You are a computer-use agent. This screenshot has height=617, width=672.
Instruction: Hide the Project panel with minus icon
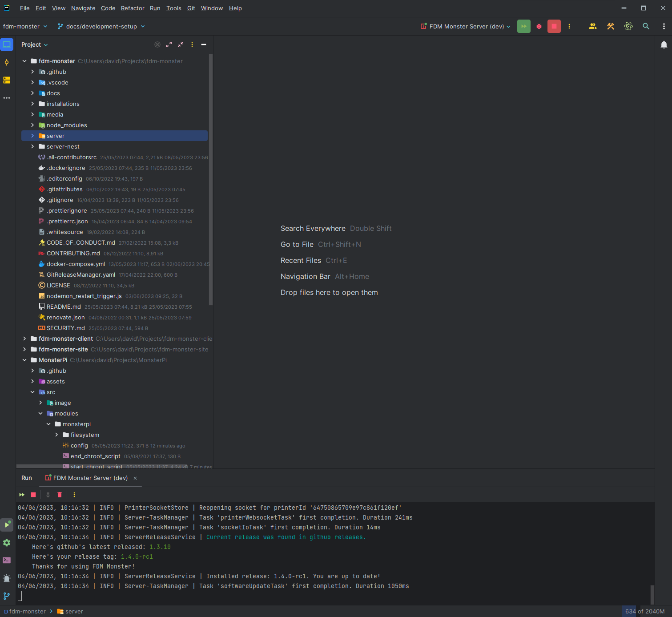point(204,44)
